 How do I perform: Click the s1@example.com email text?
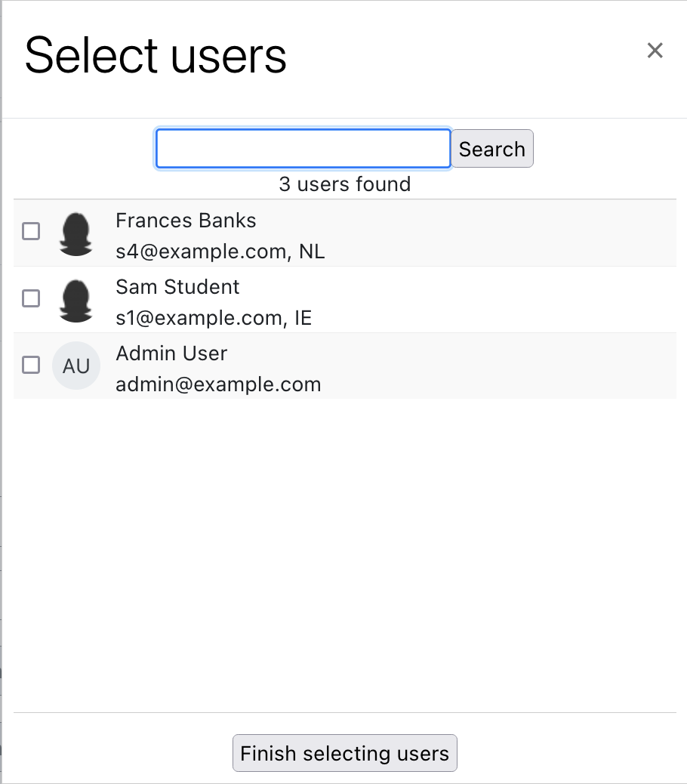point(199,318)
